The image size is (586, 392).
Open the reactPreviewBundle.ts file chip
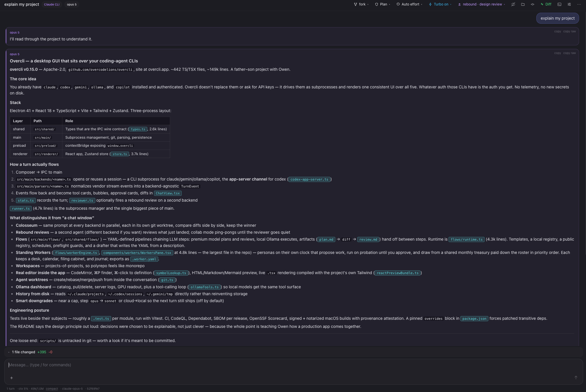coord(397,273)
